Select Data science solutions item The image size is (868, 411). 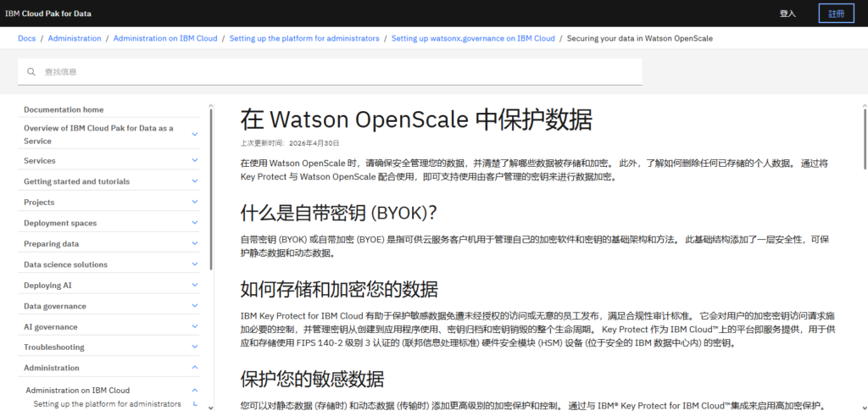pyautogui.click(x=66, y=264)
